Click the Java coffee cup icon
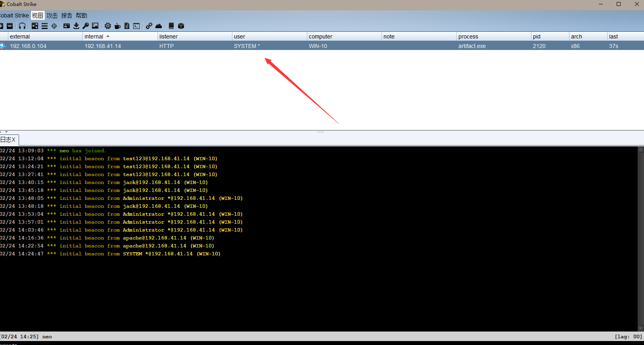Screen dimensions: 644x345 [x=117, y=26]
